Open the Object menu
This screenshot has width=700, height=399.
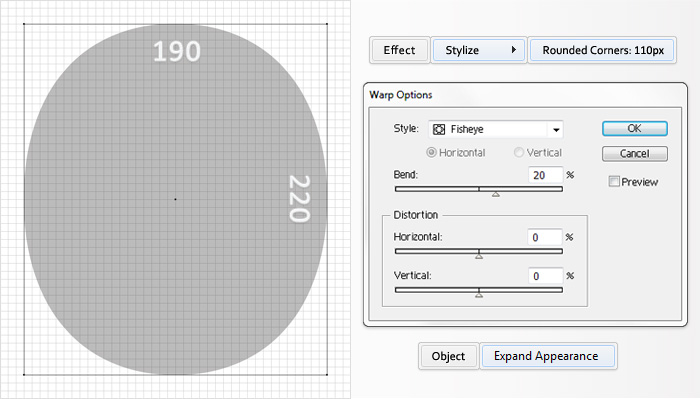[448, 356]
